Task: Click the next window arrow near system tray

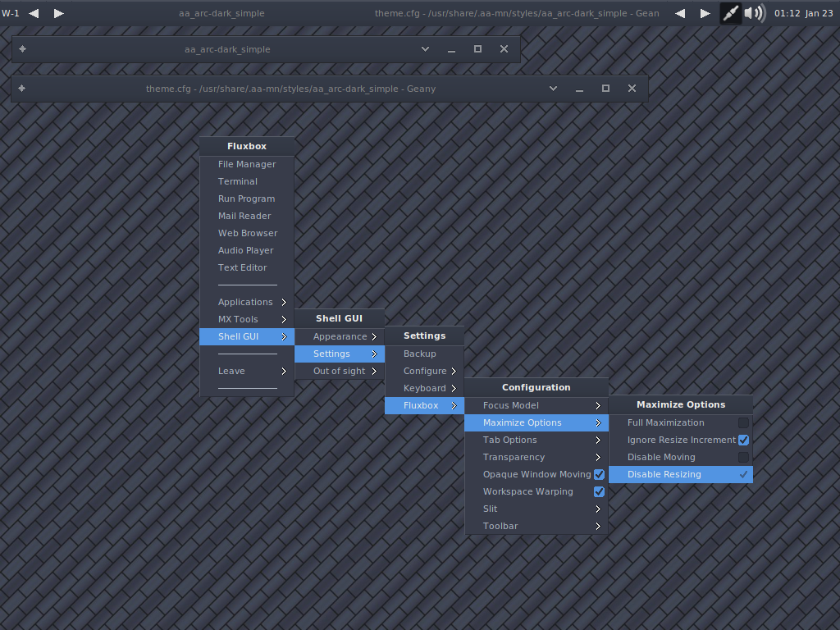Action: 705,13
